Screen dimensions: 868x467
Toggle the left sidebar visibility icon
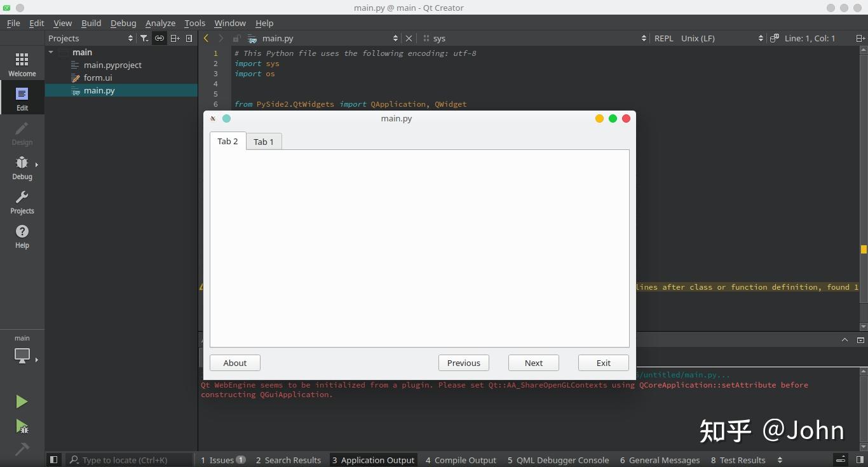coord(53,459)
